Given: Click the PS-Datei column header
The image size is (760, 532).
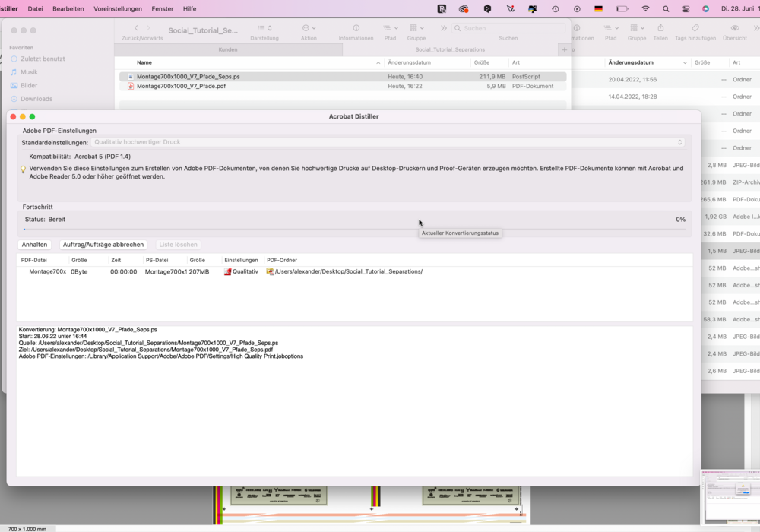Looking at the screenshot, I should coord(157,260).
